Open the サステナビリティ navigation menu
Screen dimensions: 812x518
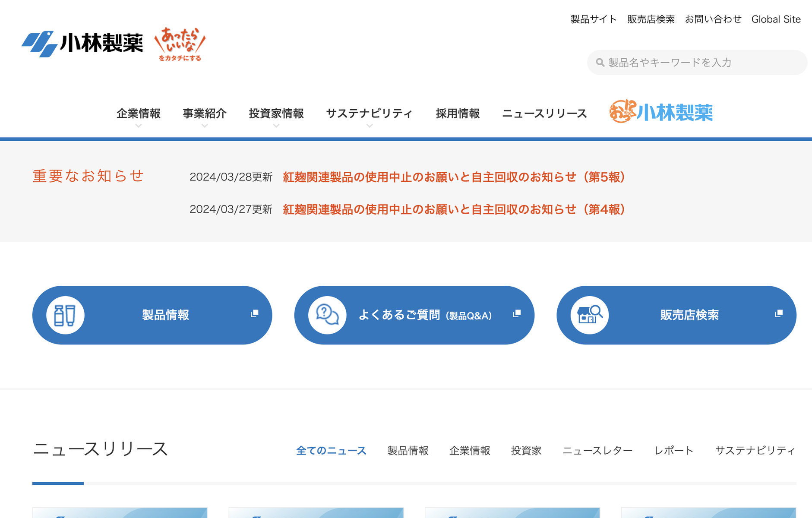[x=370, y=114]
